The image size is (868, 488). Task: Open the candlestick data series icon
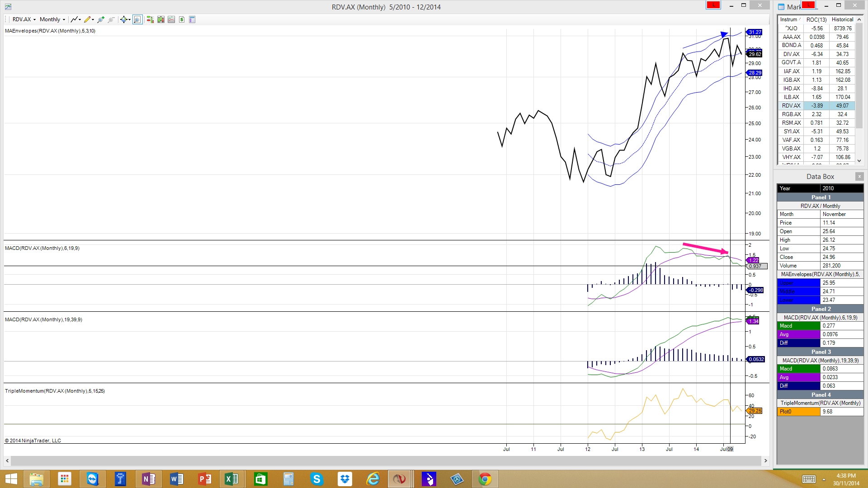(x=160, y=19)
